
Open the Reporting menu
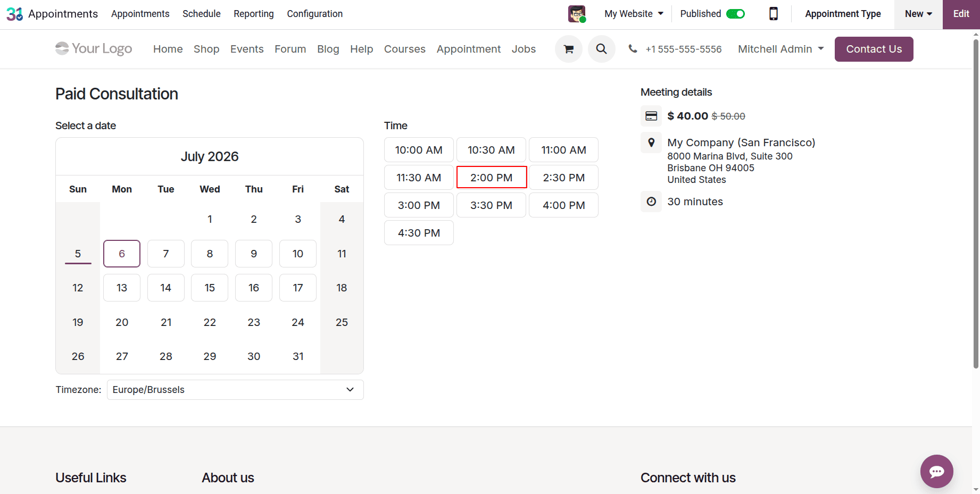coord(254,14)
